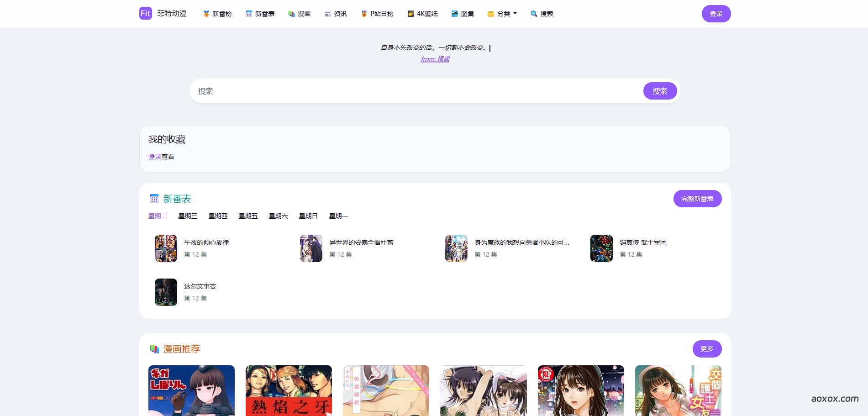The image size is (868, 416).
Task: Open the 星期日 schedule tab
Action: coord(308,216)
